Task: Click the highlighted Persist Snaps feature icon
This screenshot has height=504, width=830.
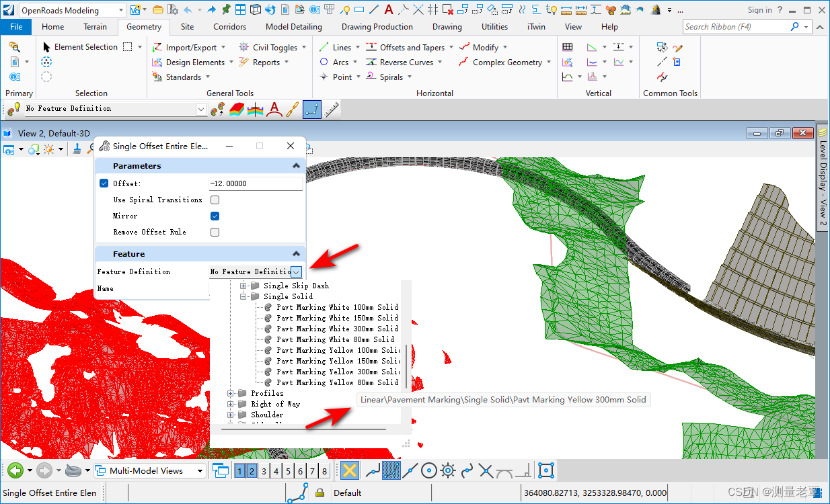Action: [x=311, y=110]
